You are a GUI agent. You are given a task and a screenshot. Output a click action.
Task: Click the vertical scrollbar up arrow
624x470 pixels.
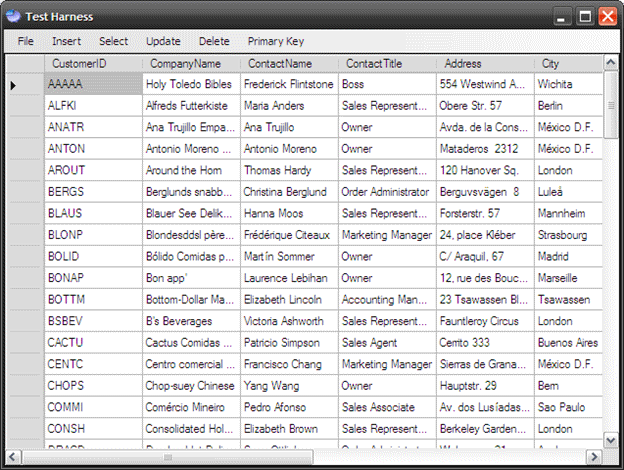[610, 62]
